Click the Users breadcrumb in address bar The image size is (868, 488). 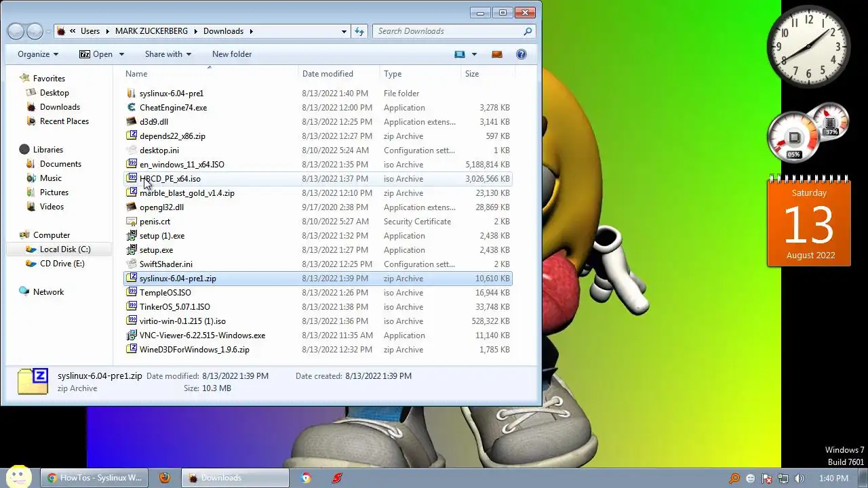click(90, 31)
